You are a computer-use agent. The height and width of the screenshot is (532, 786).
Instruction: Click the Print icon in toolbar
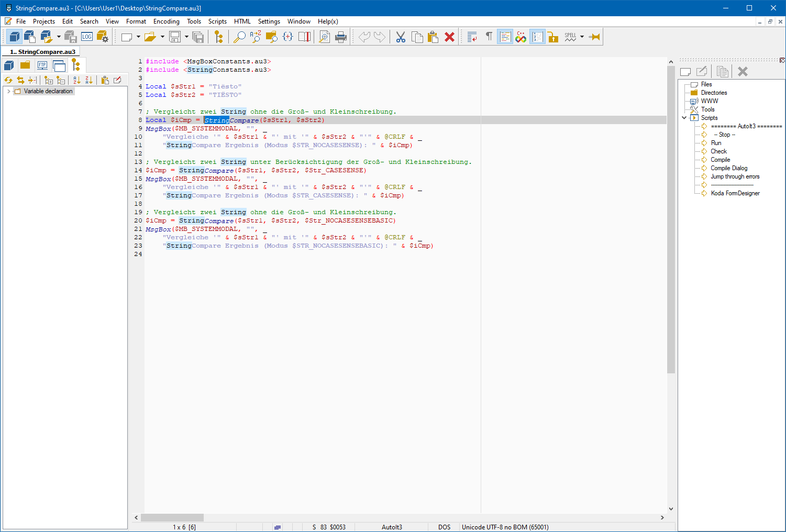click(341, 37)
